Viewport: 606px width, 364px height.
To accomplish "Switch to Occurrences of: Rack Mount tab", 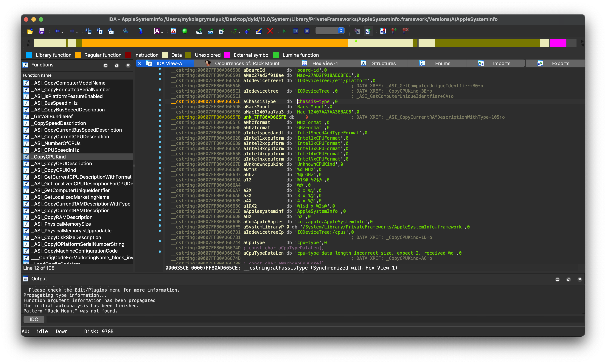I will point(247,63).
